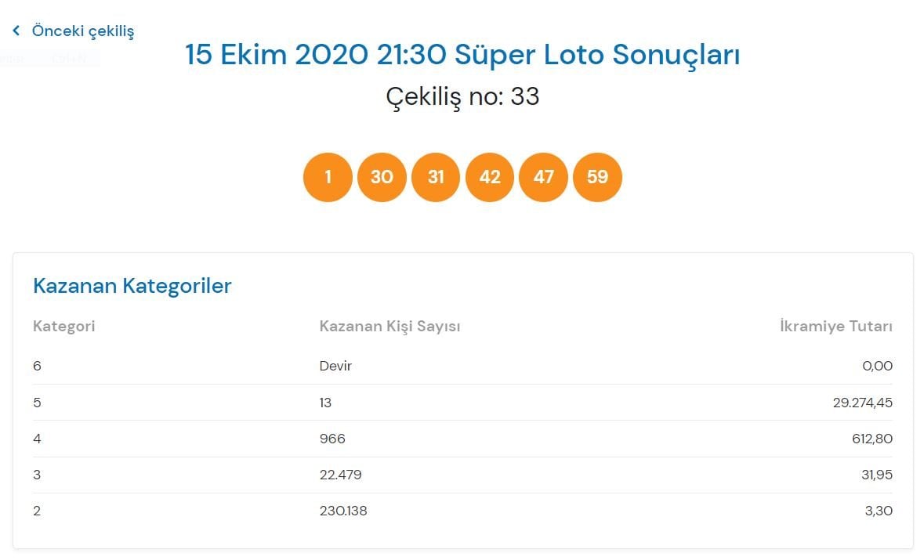Select the 966 winners count cell
Image resolution: width=924 pixels, height=560 pixels.
tap(332, 439)
